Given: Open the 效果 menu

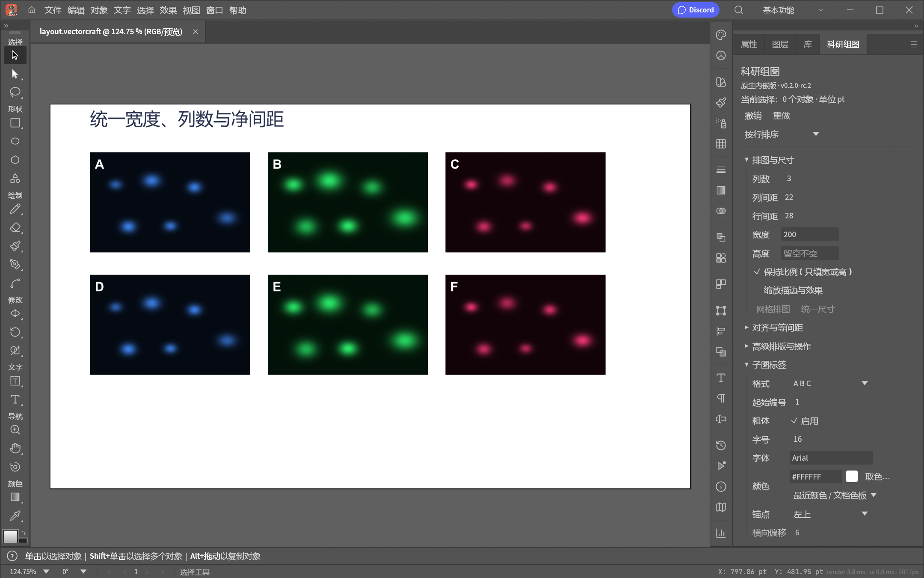Looking at the screenshot, I should tap(168, 10).
